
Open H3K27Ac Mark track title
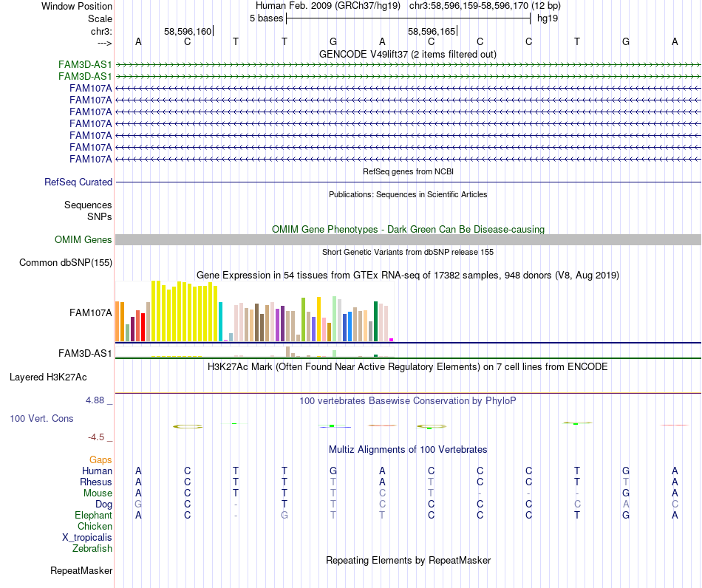point(408,367)
